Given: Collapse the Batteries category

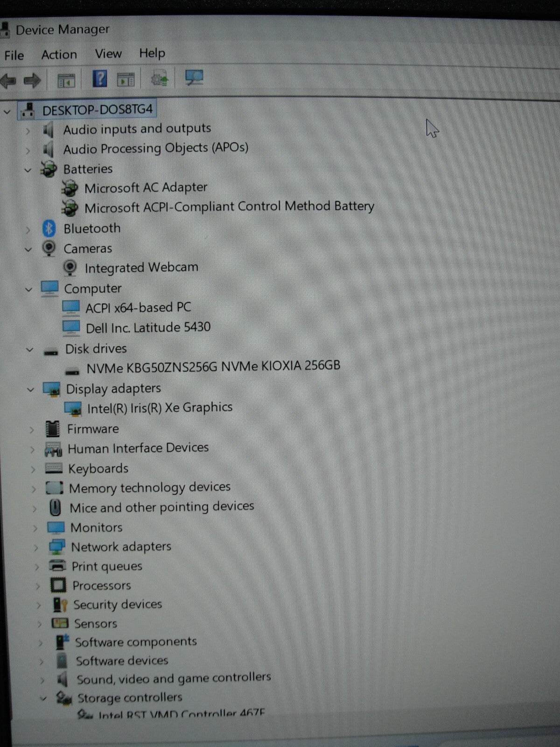Looking at the screenshot, I should click(28, 170).
